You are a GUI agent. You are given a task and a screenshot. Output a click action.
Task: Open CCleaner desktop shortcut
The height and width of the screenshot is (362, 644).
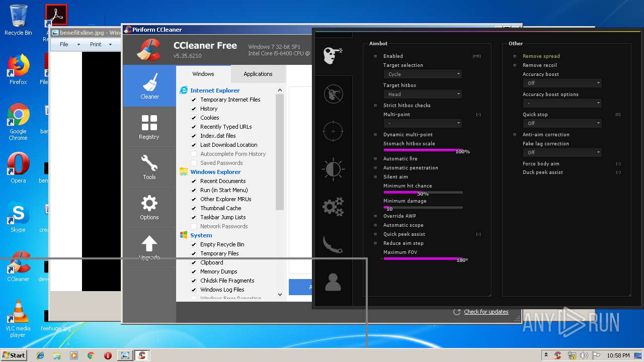(x=18, y=266)
